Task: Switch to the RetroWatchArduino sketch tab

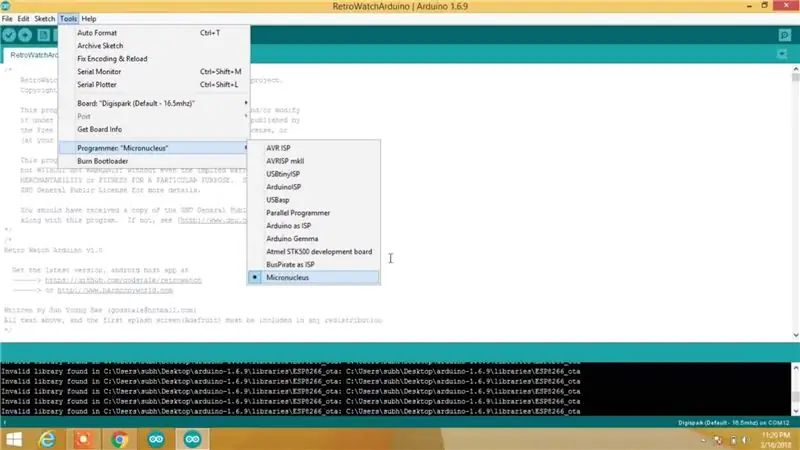Action: [x=32, y=55]
